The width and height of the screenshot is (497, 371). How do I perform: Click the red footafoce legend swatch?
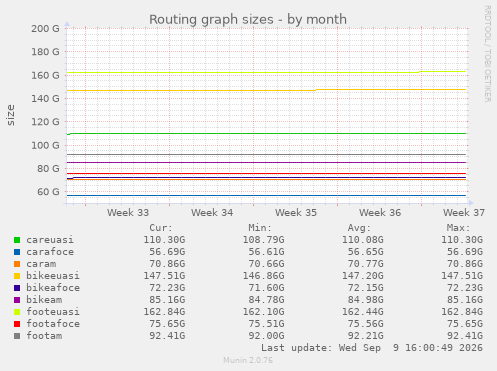coord(17,324)
